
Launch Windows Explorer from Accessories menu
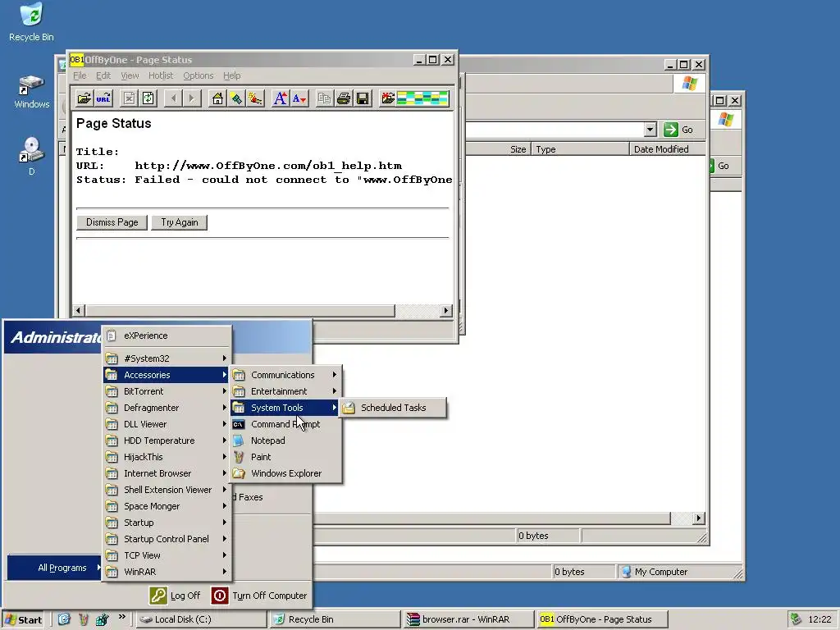click(285, 473)
